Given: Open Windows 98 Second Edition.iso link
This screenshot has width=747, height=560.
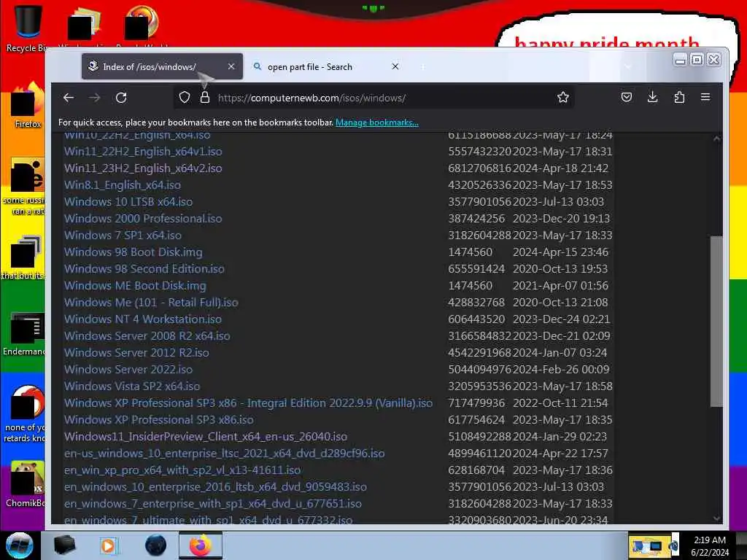Looking at the screenshot, I should (144, 268).
